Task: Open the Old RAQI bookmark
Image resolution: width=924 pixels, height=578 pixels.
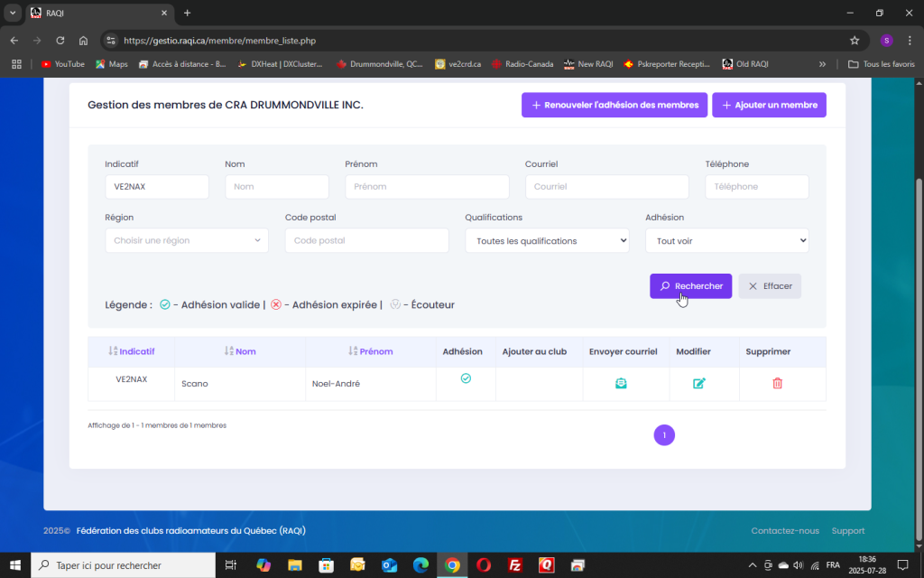Action: point(745,64)
